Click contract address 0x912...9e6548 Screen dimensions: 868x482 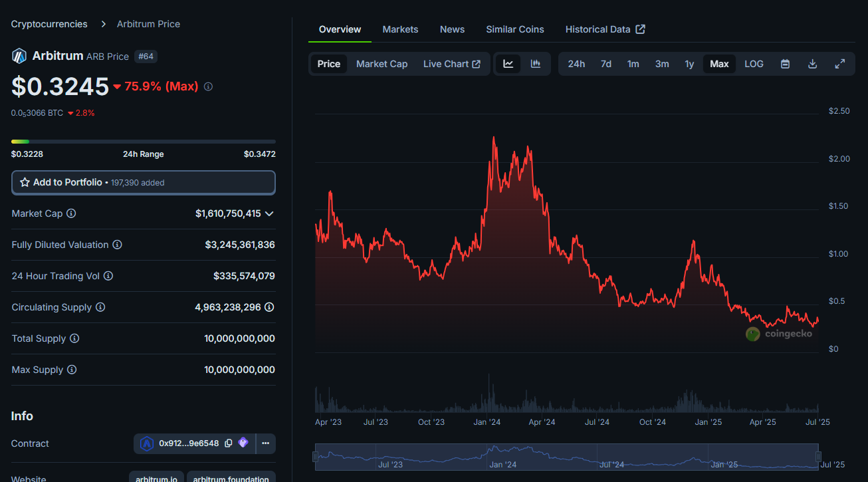189,443
